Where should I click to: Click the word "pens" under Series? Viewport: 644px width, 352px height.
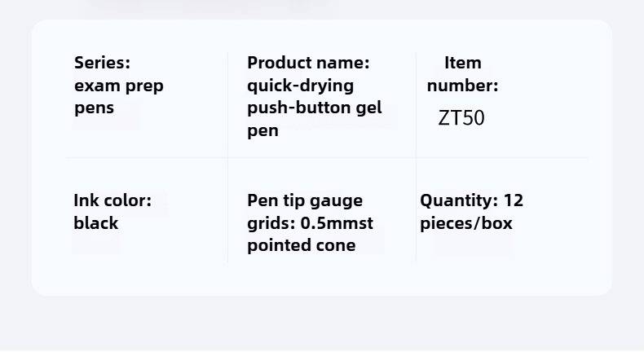pos(95,108)
